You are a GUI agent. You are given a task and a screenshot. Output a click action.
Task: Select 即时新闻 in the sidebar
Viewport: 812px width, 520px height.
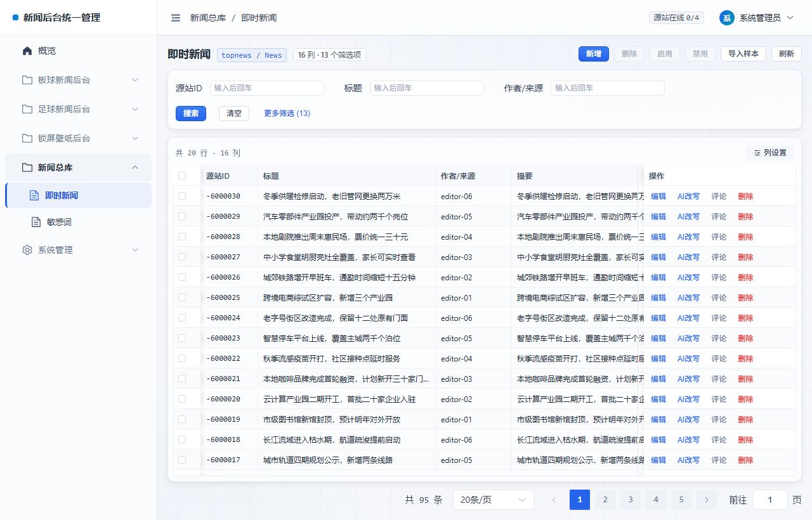click(78, 195)
